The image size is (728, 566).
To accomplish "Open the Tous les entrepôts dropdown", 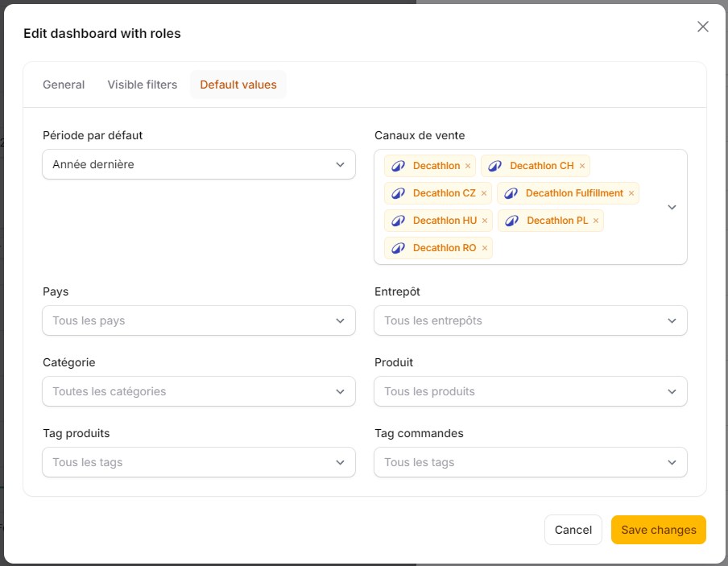I will pos(530,320).
